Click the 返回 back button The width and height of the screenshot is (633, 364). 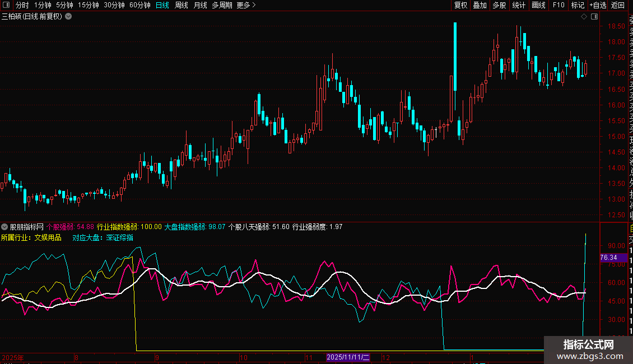pos(618,5)
